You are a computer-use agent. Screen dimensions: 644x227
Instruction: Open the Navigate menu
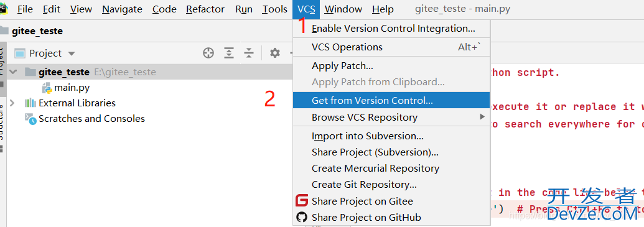(122, 9)
